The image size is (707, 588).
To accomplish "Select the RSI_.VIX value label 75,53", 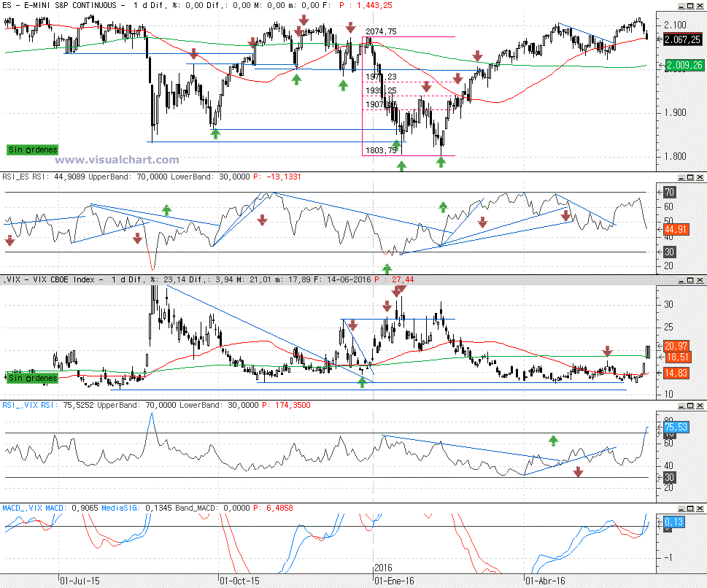I will (x=676, y=427).
